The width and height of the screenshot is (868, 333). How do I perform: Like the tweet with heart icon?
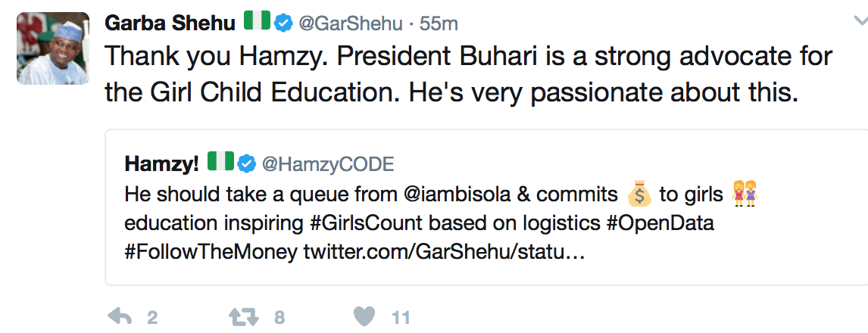(366, 317)
